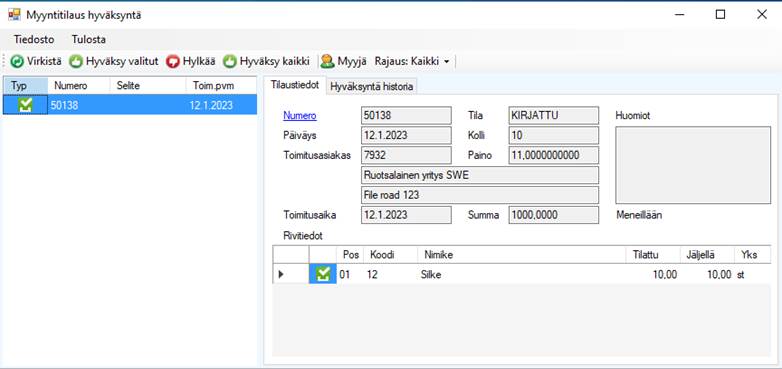Click the Summa field 1000,0000
782x369 pixels.
click(554, 215)
